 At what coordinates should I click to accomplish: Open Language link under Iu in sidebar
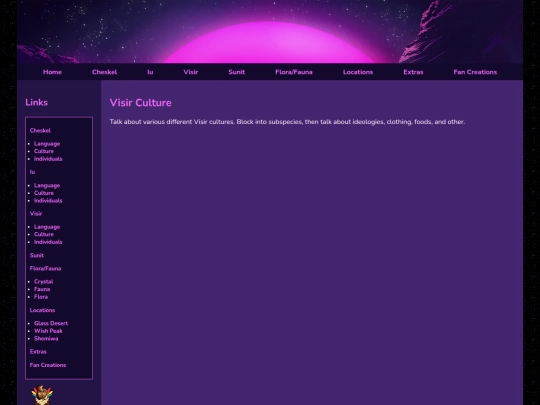pos(47,185)
